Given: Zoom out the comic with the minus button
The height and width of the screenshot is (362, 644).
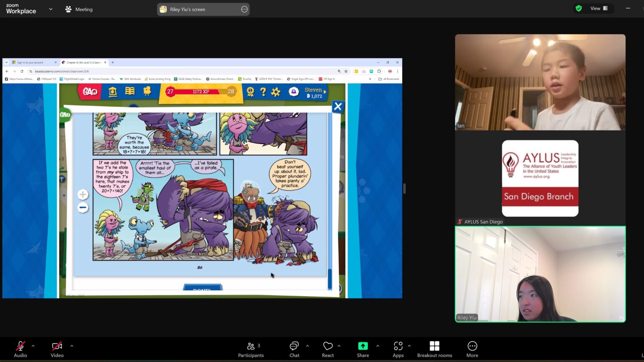Looking at the screenshot, I should [83, 207].
